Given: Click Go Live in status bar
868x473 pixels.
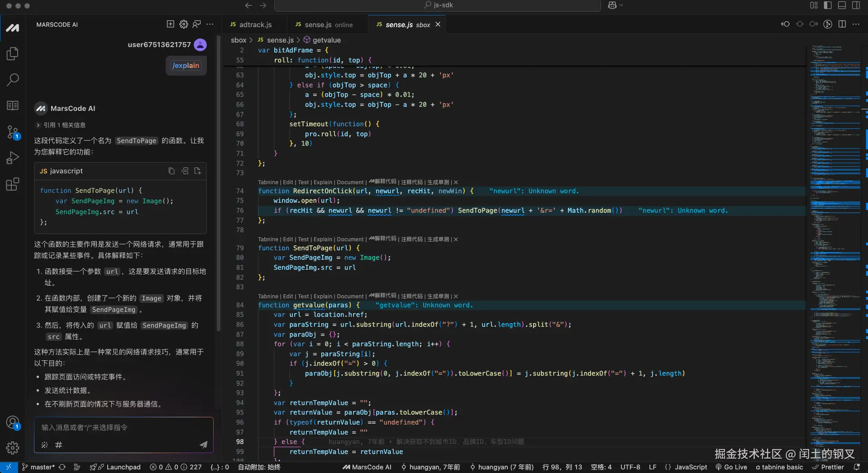Looking at the screenshot, I should 731,467.
